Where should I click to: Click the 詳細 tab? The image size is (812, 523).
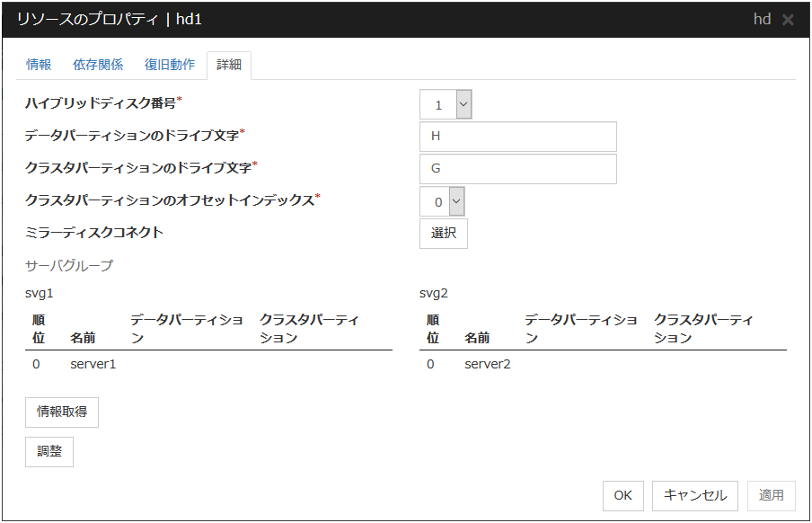click(229, 66)
